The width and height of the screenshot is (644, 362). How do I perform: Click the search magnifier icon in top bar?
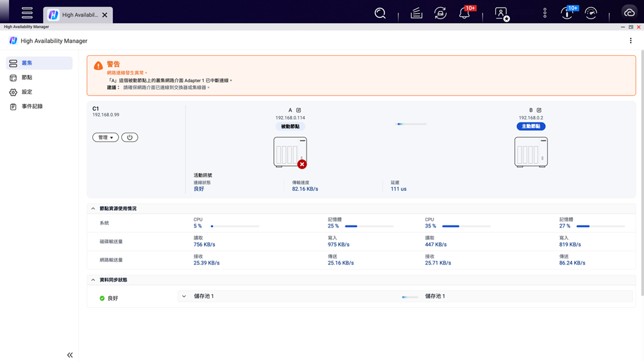coord(380,13)
